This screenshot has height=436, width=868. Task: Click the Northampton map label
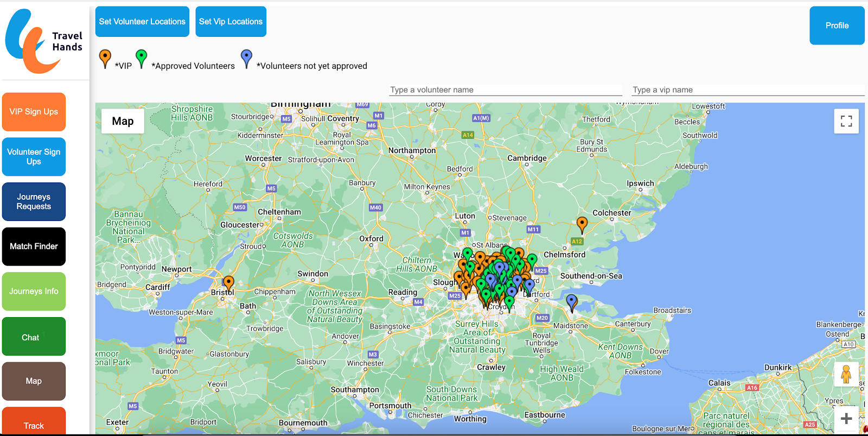pos(412,150)
